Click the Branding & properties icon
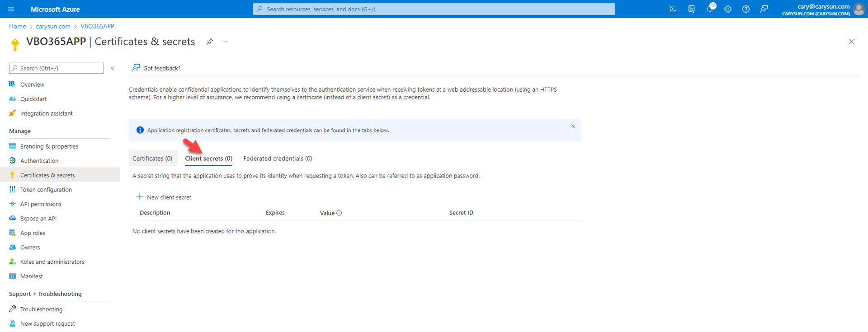This screenshot has height=332, width=868. [12, 146]
